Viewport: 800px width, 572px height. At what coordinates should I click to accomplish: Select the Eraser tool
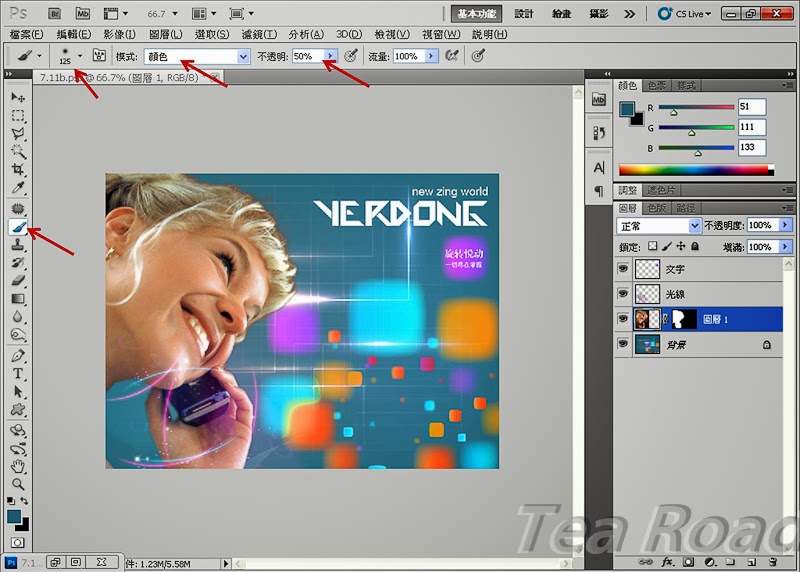click(x=18, y=280)
